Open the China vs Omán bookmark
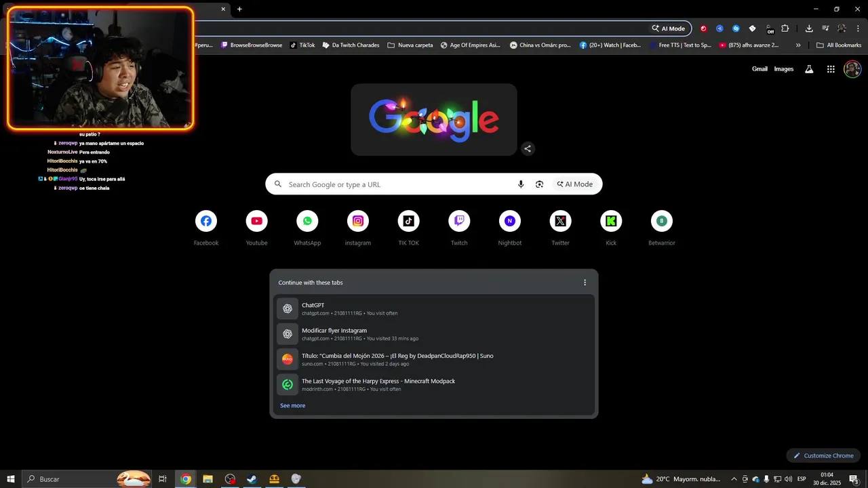 point(540,45)
